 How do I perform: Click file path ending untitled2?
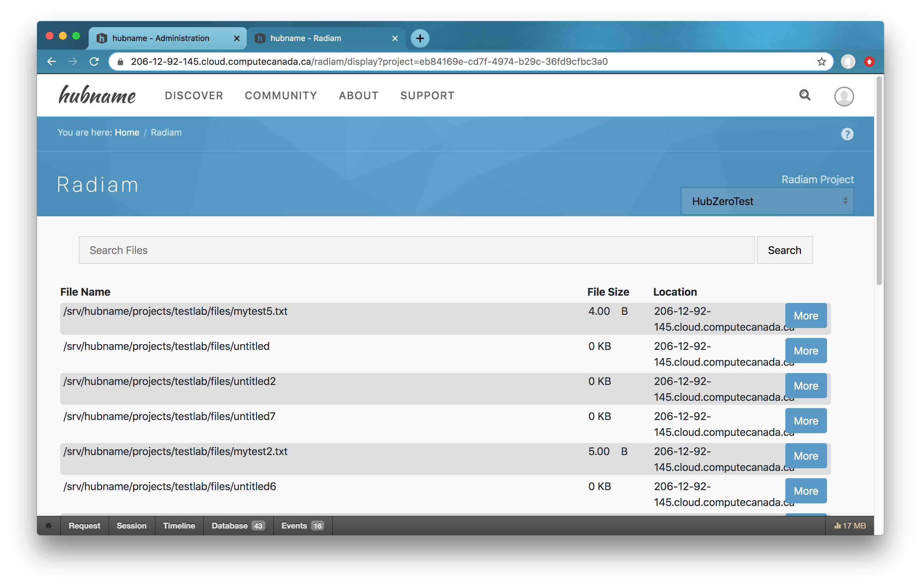[169, 381]
